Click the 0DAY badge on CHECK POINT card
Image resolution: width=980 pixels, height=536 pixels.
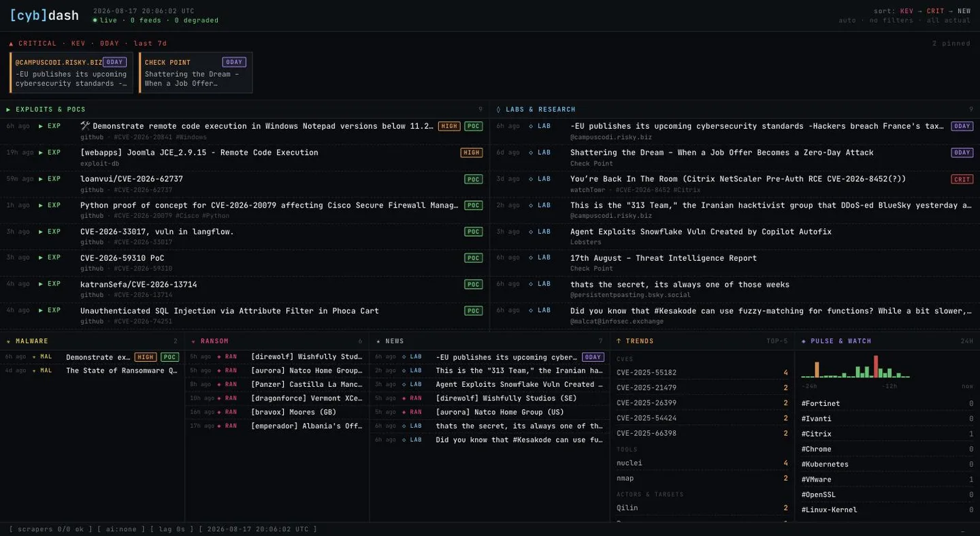(x=234, y=62)
